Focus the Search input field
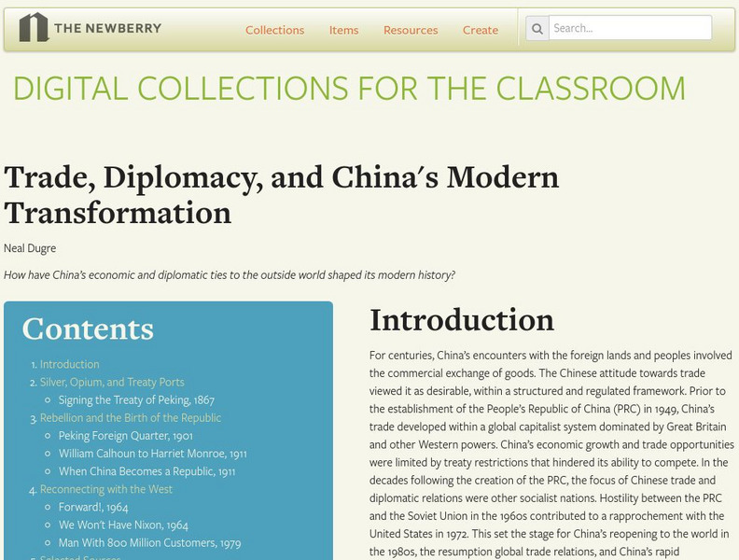The image size is (739, 560). click(630, 28)
